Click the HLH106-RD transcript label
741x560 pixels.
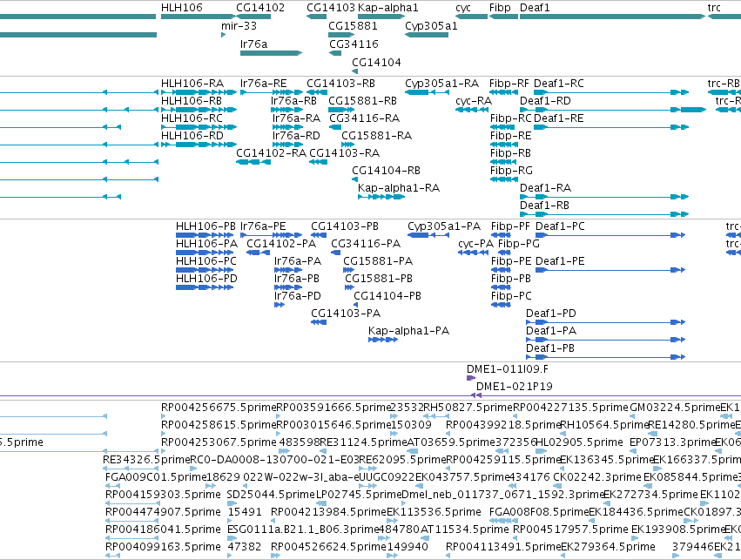192,136
